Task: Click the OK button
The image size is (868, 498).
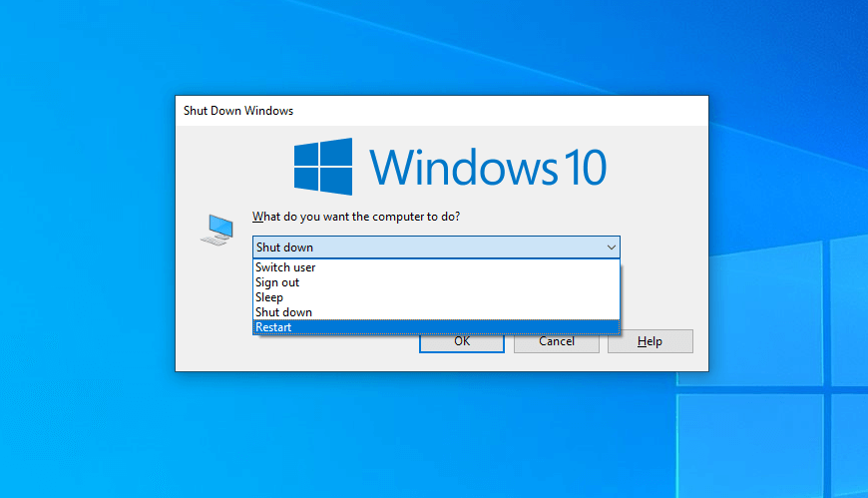Action: pyautogui.click(x=462, y=343)
